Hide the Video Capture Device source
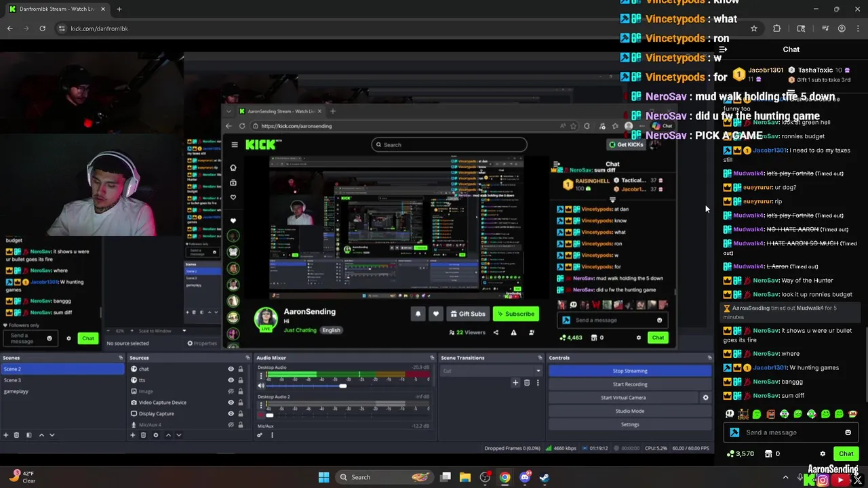Screen dimensions: 868x488 tap(231, 403)
